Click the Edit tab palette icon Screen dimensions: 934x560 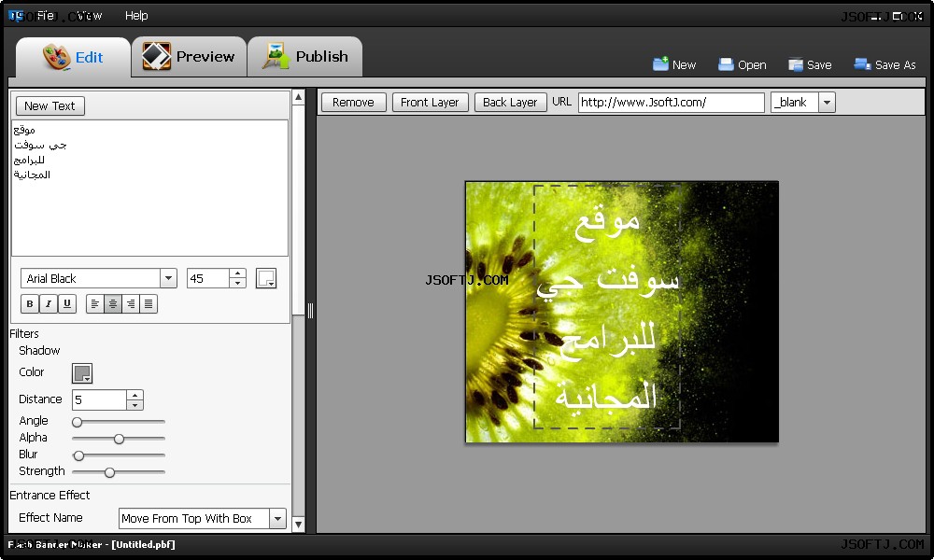(x=57, y=57)
